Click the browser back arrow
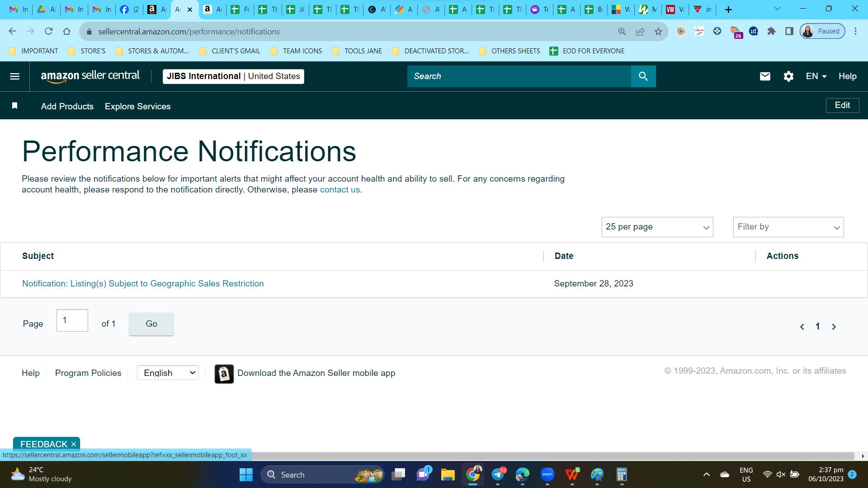Screen dimensions: 868x488 coord(12,31)
